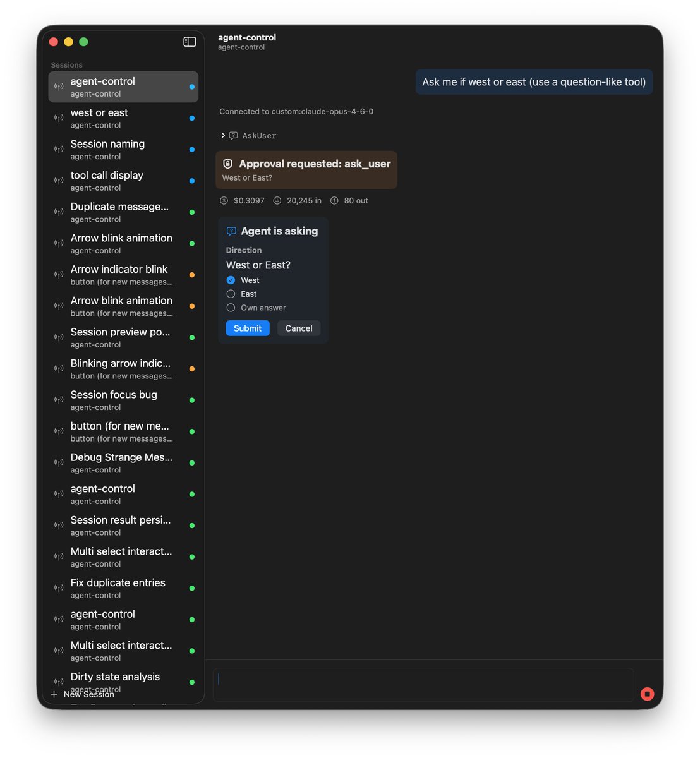This screenshot has width=700, height=758.
Task: Open the 'Arrow indicator blink' session
Action: click(123, 275)
